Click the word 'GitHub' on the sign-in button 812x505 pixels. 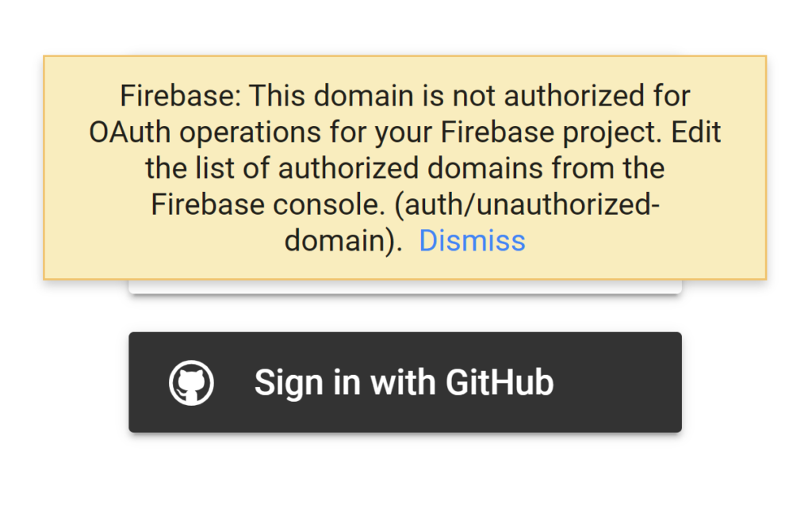click(500, 383)
